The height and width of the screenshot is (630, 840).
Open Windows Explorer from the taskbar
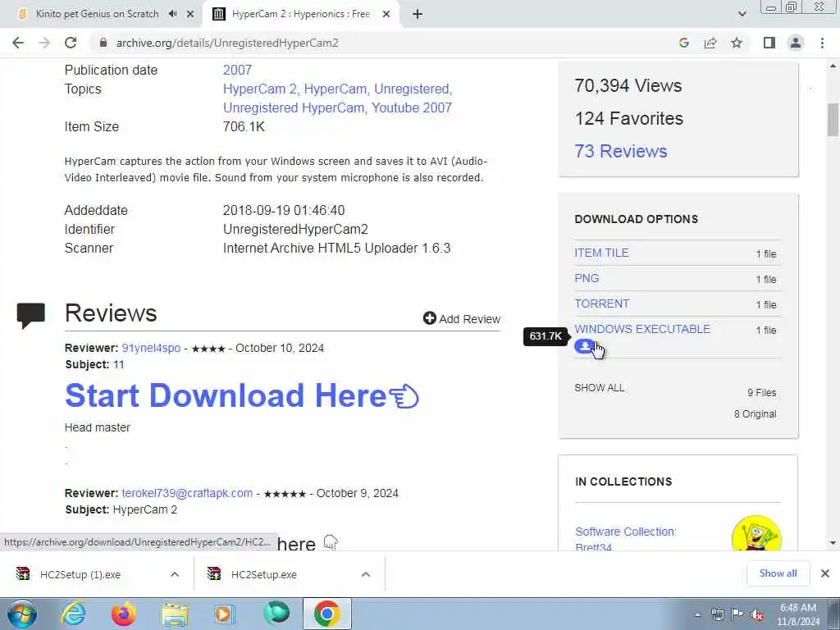pos(175,614)
